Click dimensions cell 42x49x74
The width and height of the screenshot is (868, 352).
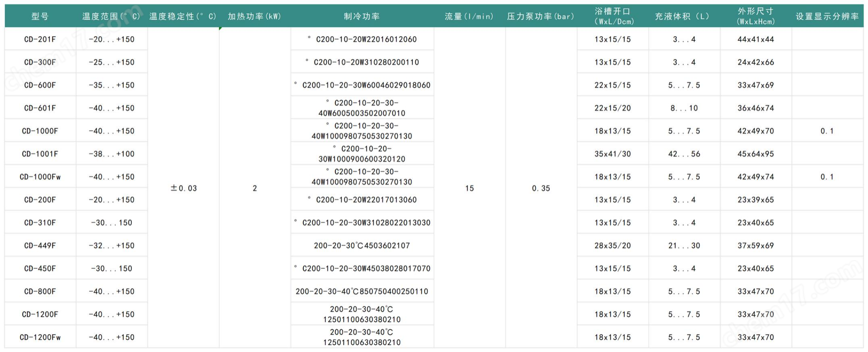click(756, 177)
